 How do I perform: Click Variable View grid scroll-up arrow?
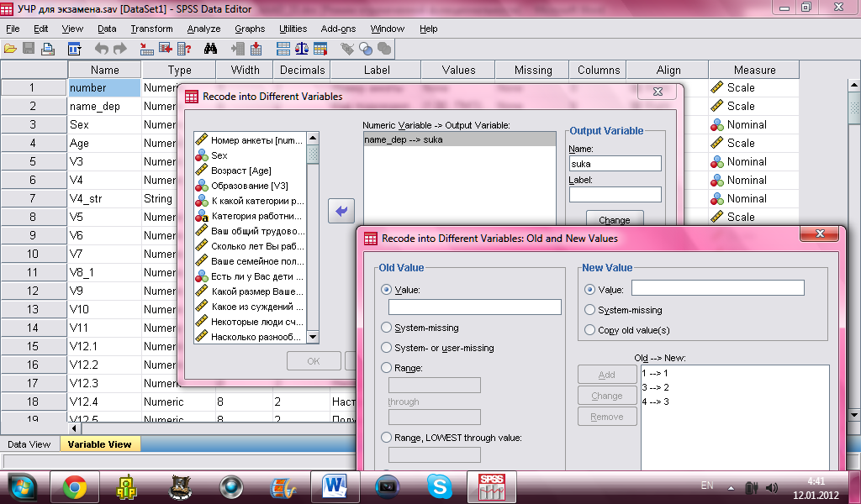point(854,85)
